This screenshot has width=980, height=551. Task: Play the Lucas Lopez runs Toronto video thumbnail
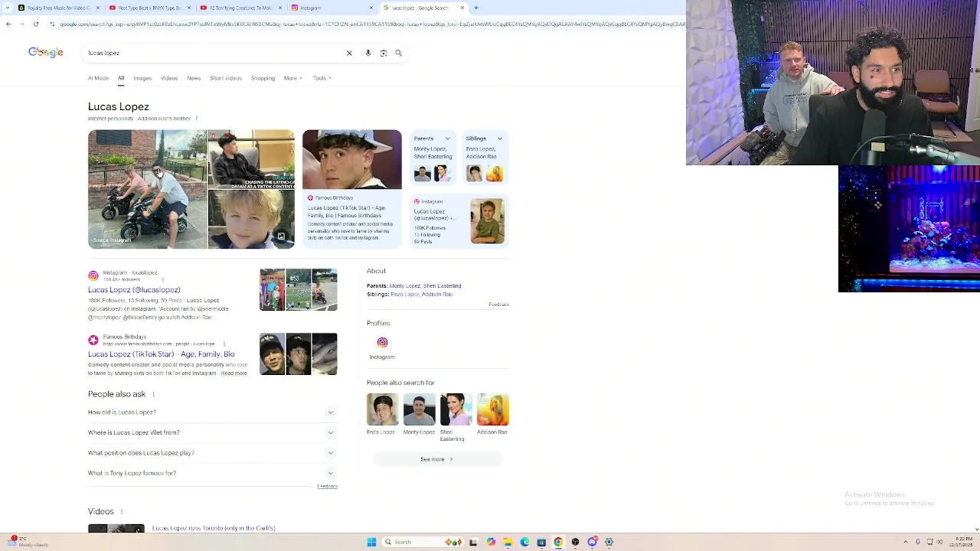click(116, 529)
